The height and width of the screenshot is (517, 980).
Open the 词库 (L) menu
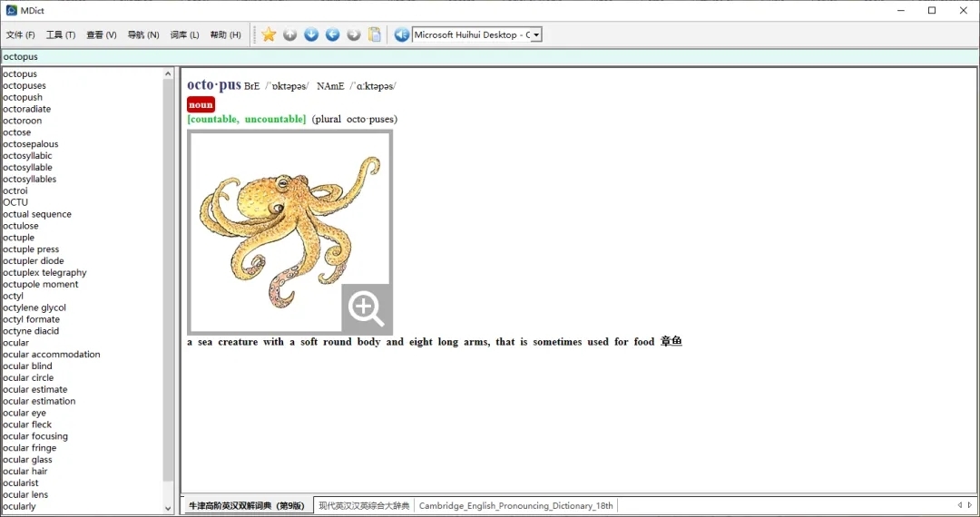[184, 35]
